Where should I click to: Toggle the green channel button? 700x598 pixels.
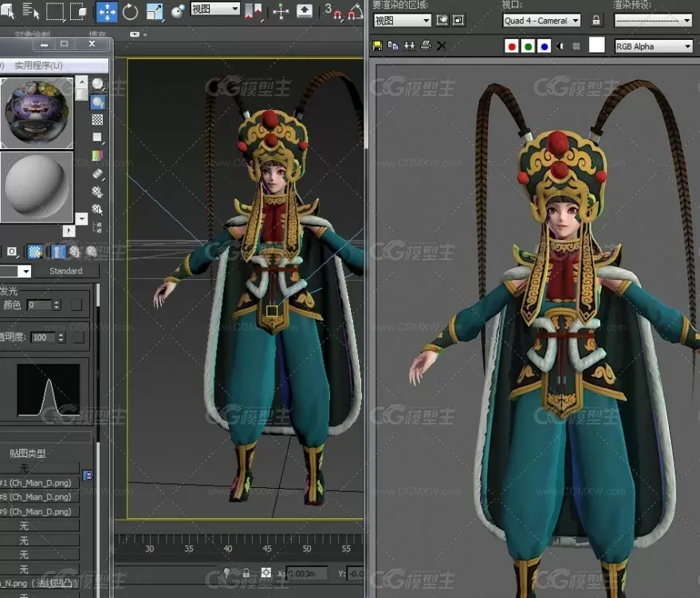tap(528, 46)
